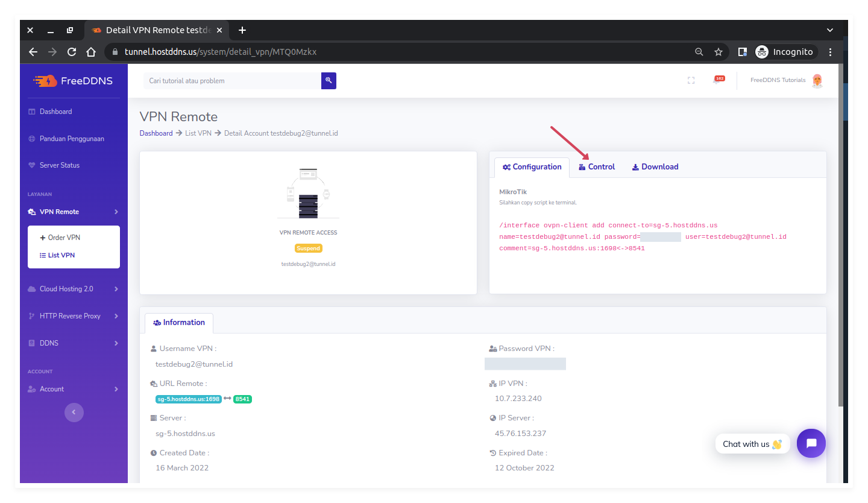
Task: Select the Information tab
Action: [x=179, y=323]
